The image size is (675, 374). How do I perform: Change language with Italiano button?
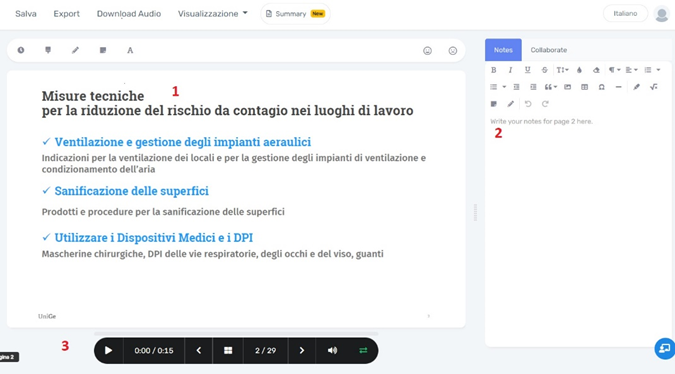point(625,14)
